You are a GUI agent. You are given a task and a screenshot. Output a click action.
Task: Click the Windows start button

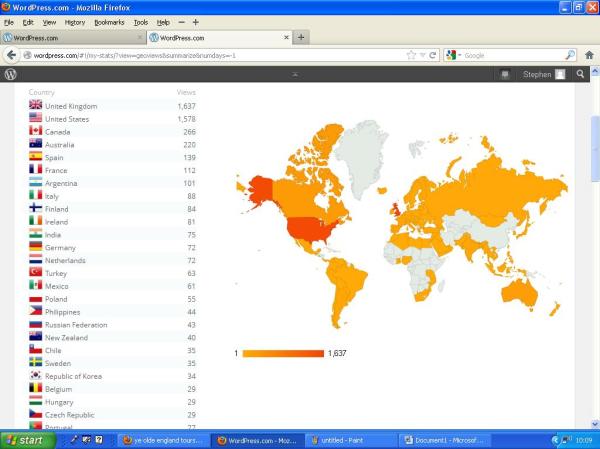coord(28,440)
